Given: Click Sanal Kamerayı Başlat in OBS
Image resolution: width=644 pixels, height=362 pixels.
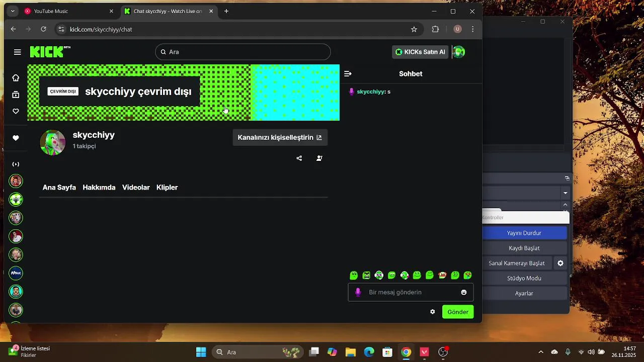Looking at the screenshot, I should (x=517, y=263).
